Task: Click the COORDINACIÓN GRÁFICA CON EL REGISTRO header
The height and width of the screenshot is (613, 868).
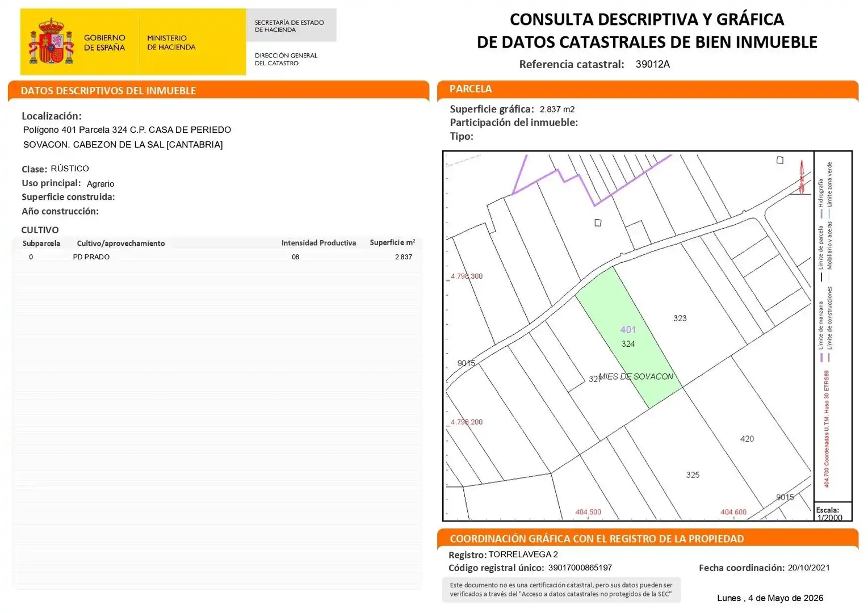Action: click(597, 539)
